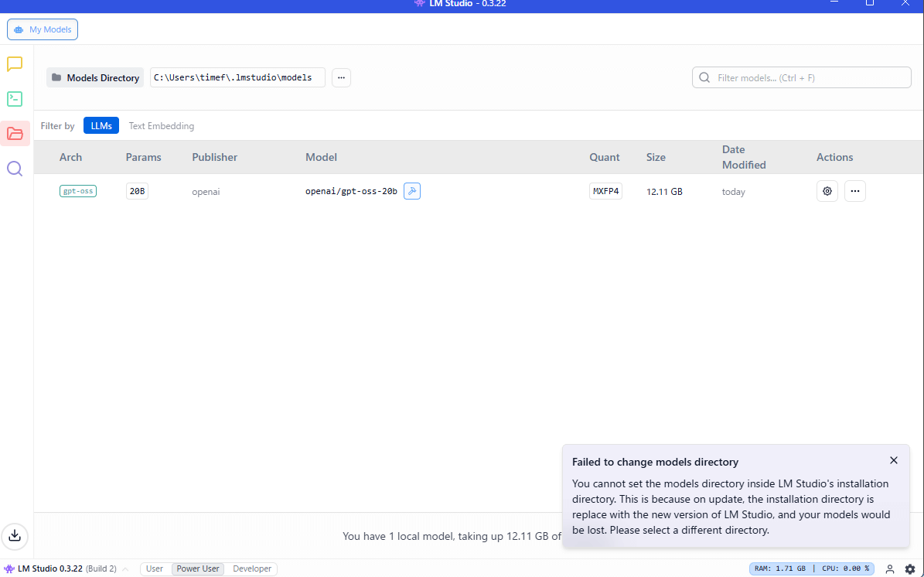Open gpt-oss-20b more actions ellipsis
The width and height of the screenshot is (924, 577).
tap(855, 191)
